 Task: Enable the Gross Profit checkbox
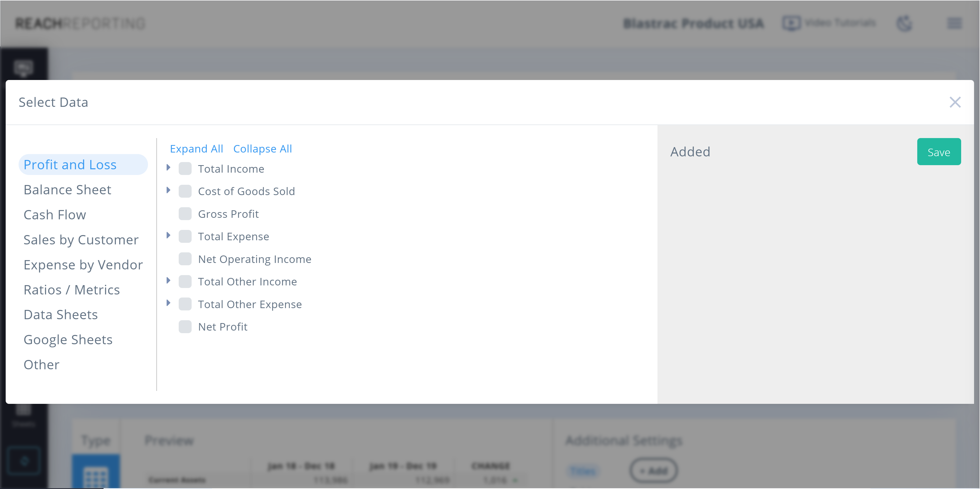(x=185, y=214)
